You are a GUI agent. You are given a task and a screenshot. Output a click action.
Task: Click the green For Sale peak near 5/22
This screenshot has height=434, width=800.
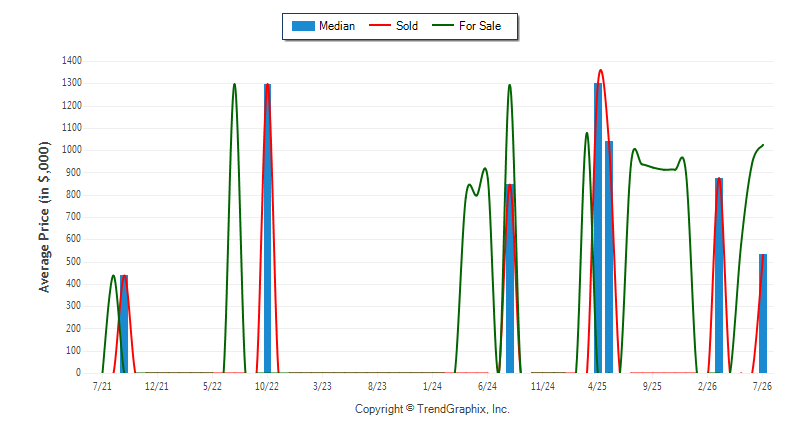click(234, 84)
